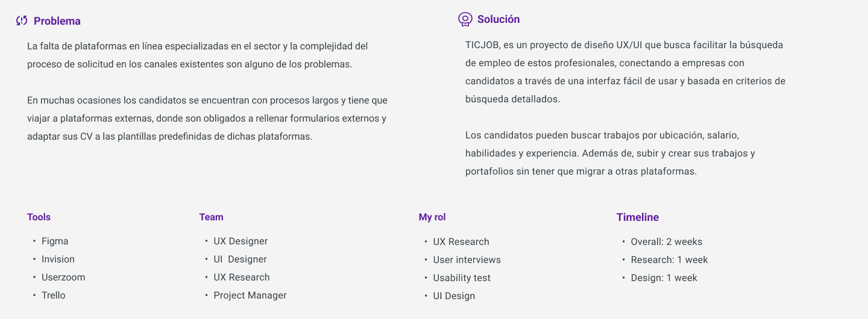Click UI Design under My rol

click(454, 296)
